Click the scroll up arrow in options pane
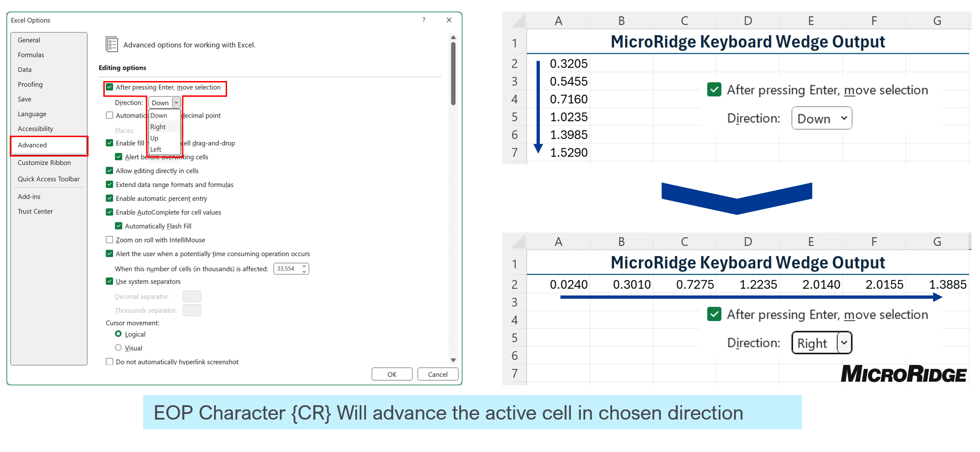This screenshot has height=452, width=980. pos(453,38)
